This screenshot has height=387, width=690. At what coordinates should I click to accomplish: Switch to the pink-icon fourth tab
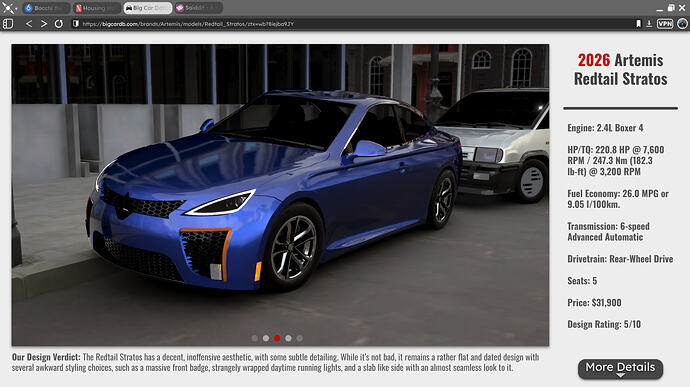pyautogui.click(x=198, y=8)
